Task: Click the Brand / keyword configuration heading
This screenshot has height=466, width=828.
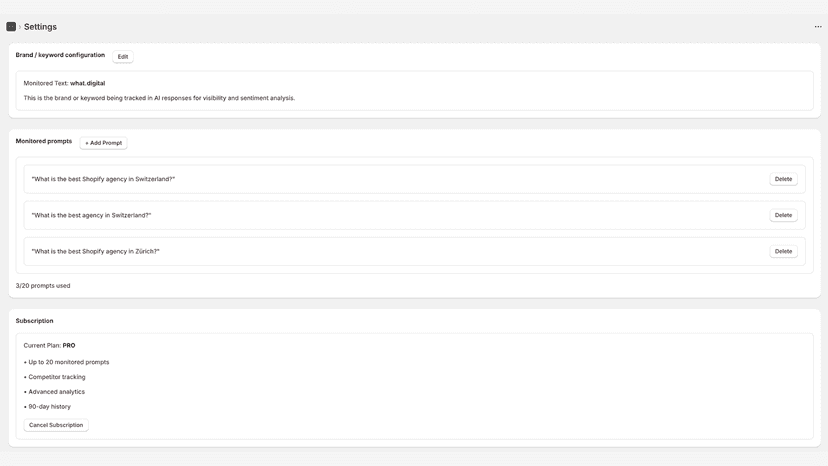Action: [60, 55]
